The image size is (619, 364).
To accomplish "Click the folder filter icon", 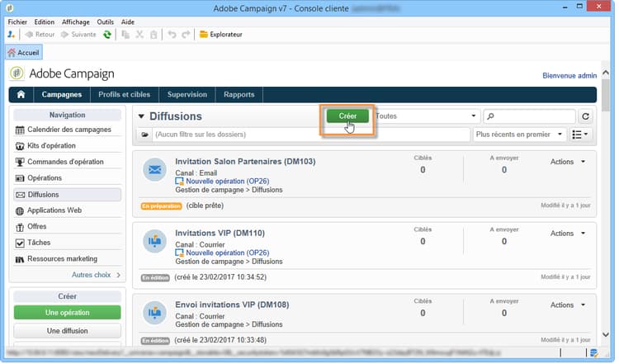I will (144, 135).
